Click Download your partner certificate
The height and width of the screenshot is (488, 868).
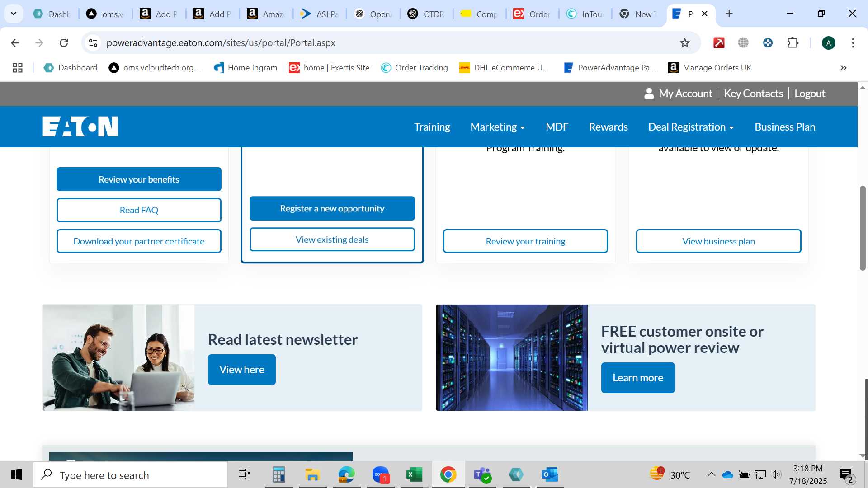click(x=139, y=241)
